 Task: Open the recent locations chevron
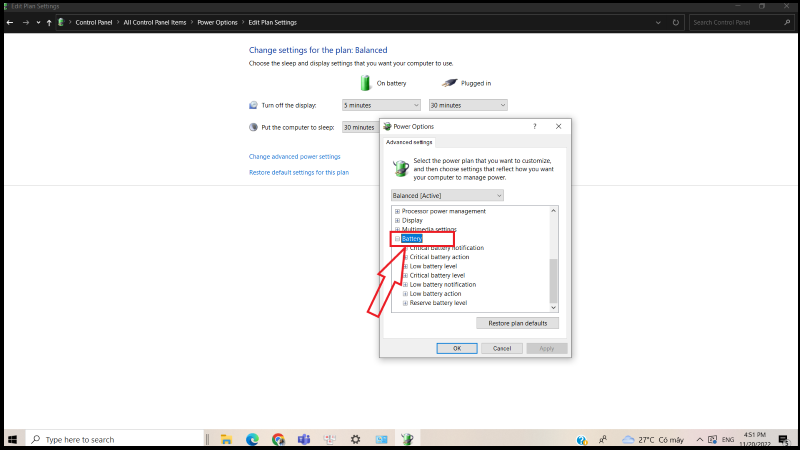pyautogui.click(x=38, y=22)
